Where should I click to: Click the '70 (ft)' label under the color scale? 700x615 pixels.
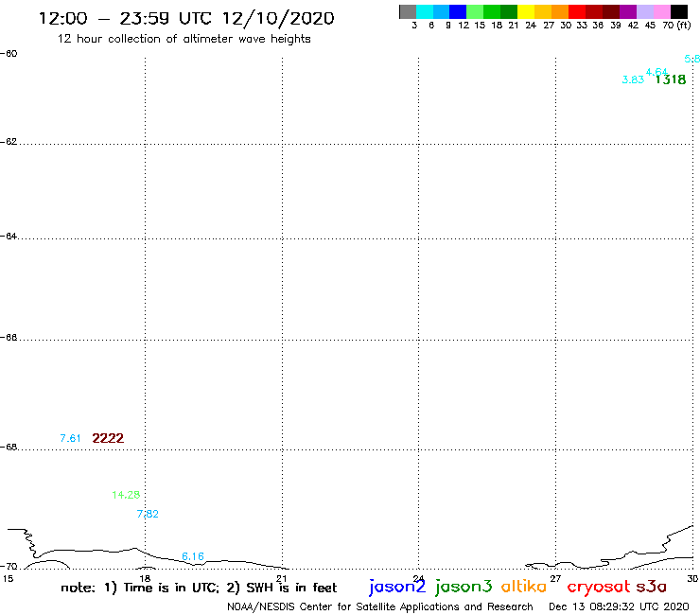[676, 26]
